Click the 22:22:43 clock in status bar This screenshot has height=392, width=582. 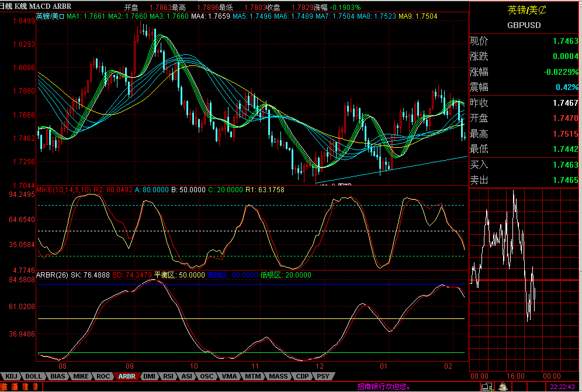(x=562, y=387)
